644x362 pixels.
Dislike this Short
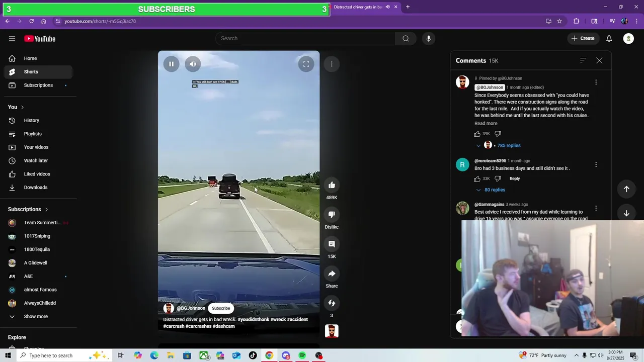click(x=332, y=215)
